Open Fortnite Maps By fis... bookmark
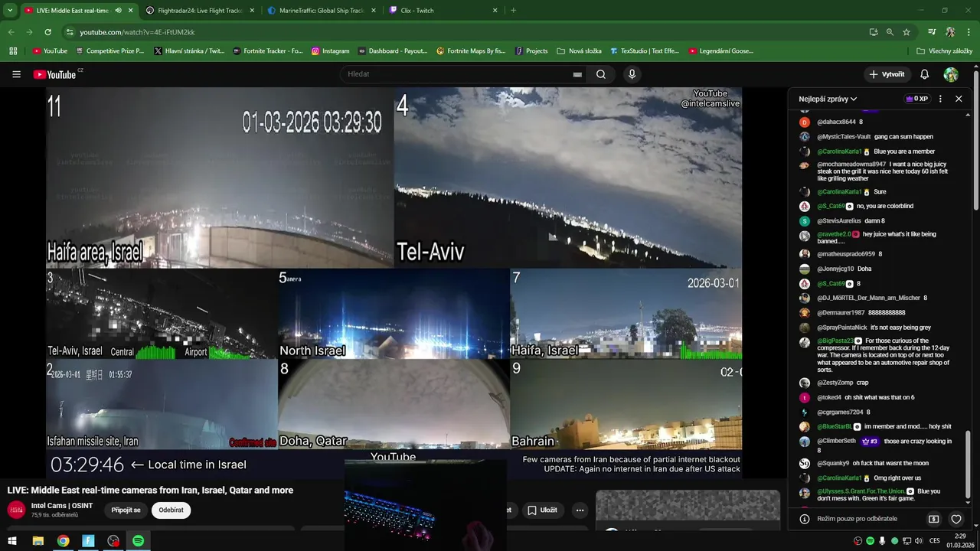 click(x=472, y=51)
